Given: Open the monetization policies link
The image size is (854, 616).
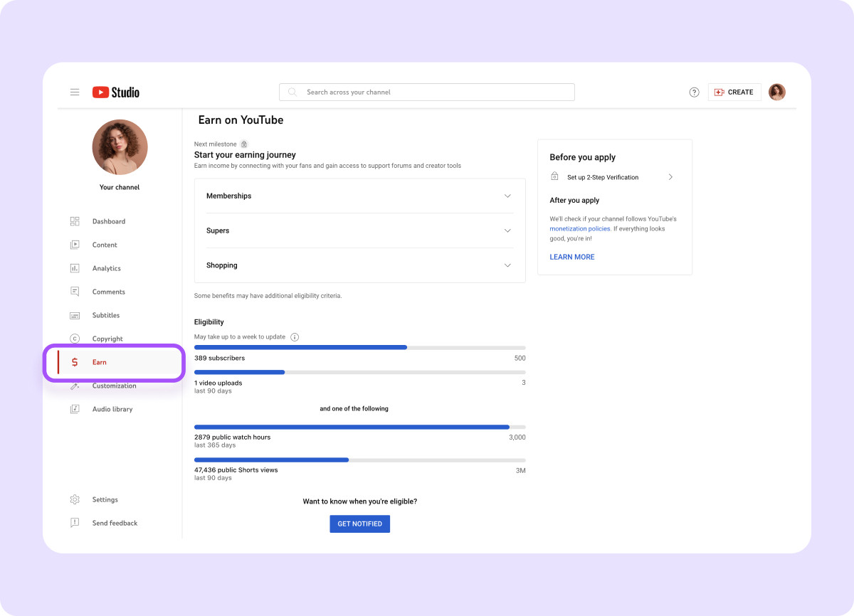Looking at the screenshot, I should point(580,229).
